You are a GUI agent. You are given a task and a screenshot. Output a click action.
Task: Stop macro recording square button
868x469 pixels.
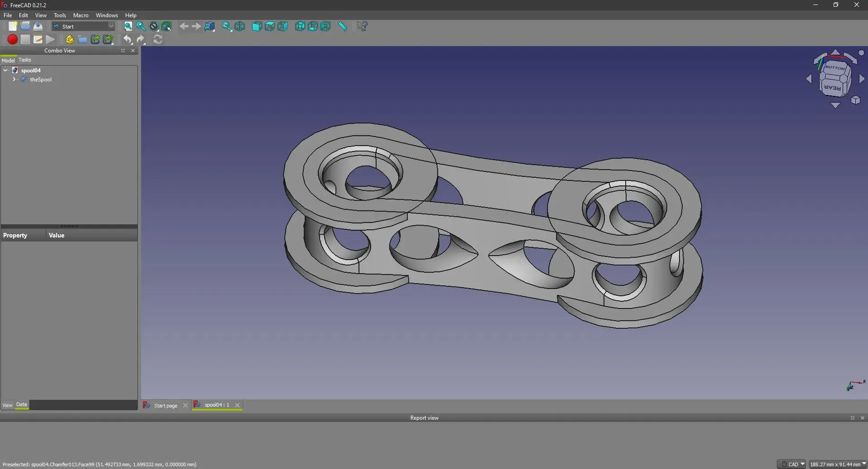click(x=25, y=39)
